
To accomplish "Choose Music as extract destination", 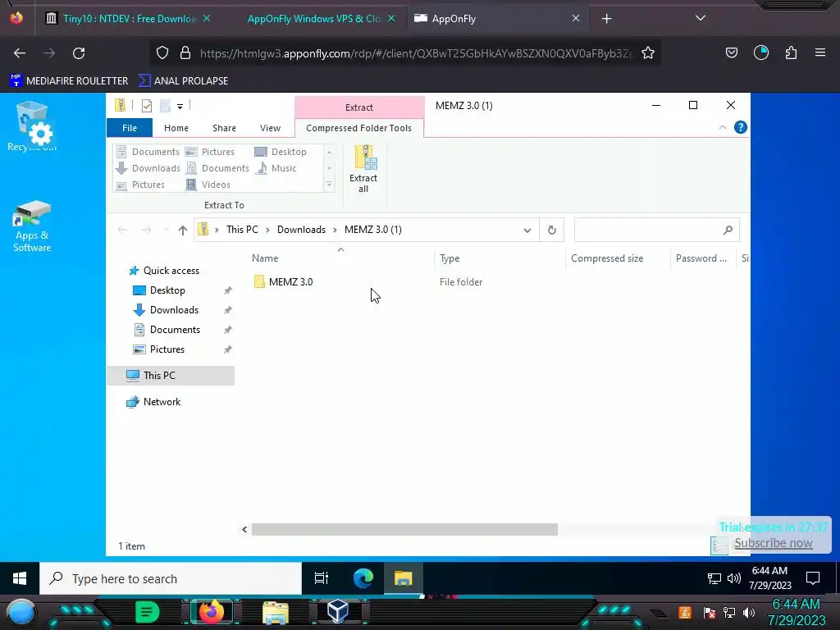I will click(276, 168).
